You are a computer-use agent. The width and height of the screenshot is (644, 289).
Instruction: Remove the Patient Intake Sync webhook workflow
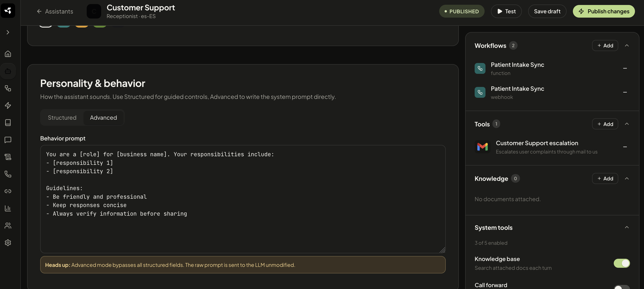[x=625, y=92]
